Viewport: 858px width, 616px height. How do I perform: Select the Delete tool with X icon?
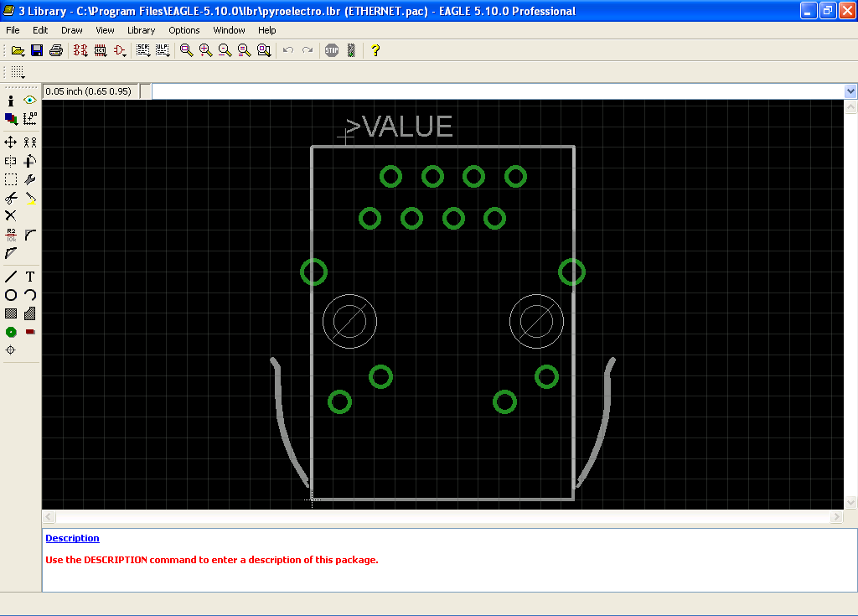point(11,215)
